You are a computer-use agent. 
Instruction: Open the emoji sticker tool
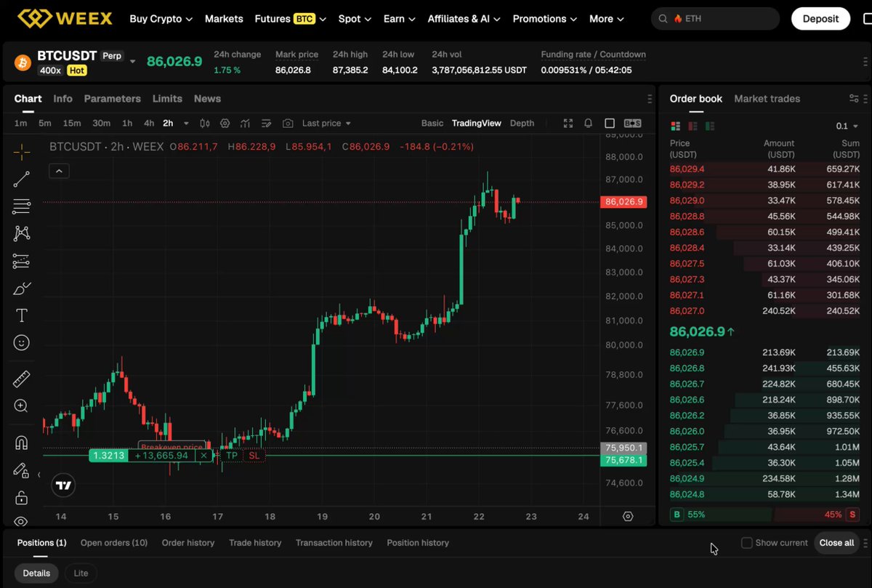pyautogui.click(x=22, y=343)
